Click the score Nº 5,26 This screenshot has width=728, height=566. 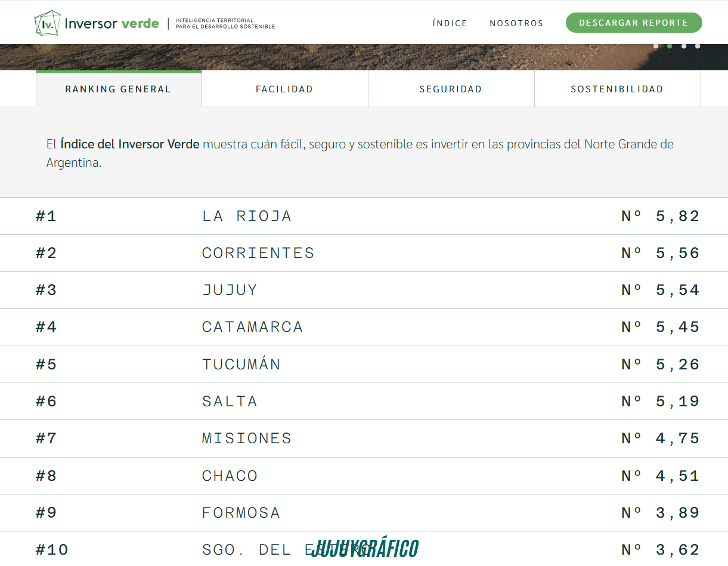pos(661,363)
